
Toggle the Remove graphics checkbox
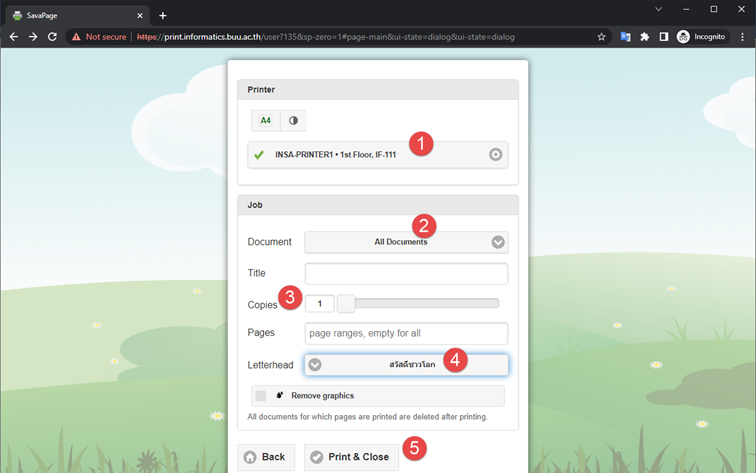tap(261, 396)
